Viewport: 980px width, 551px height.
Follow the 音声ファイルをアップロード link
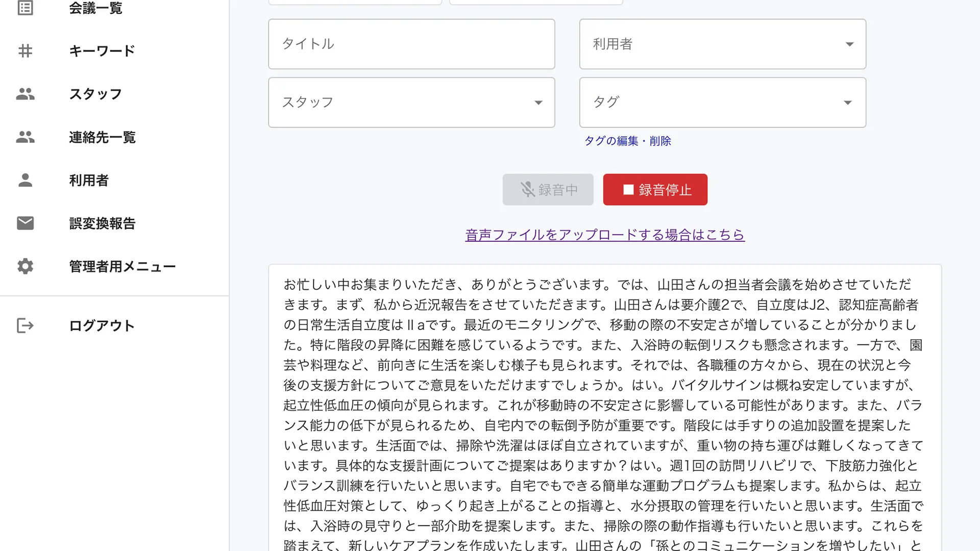pyautogui.click(x=605, y=235)
